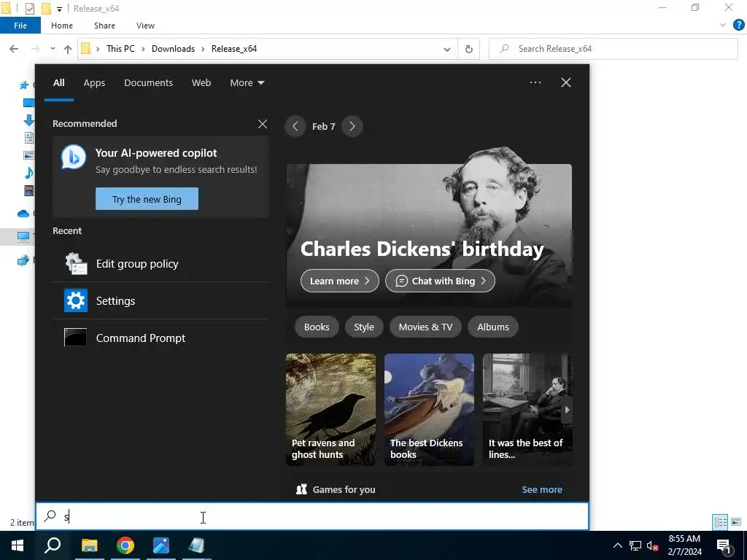Go up one folder level in Explorer
Image resolution: width=747 pixels, height=560 pixels.
(x=68, y=49)
